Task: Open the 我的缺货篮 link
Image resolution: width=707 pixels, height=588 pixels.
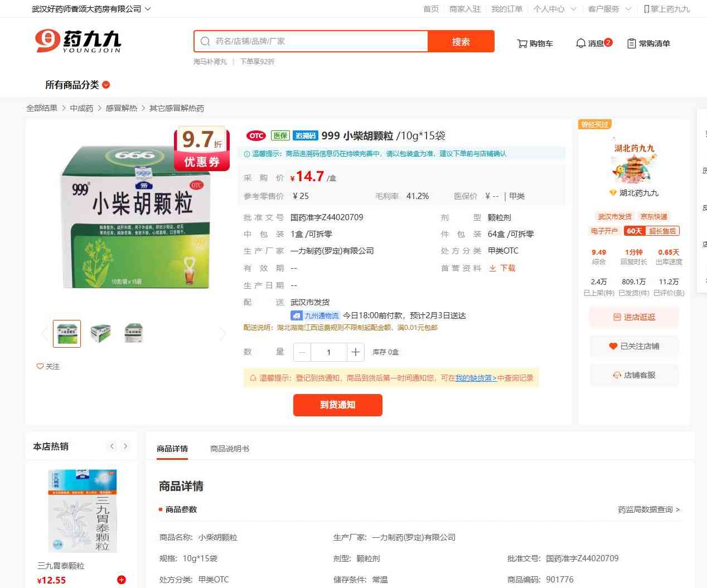Action: [x=476, y=378]
